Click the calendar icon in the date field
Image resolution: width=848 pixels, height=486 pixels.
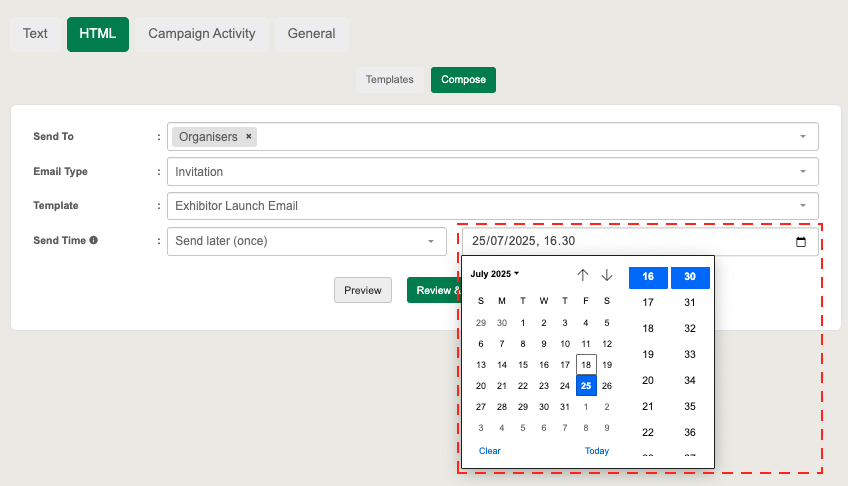pyautogui.click(x=801, y=242)
